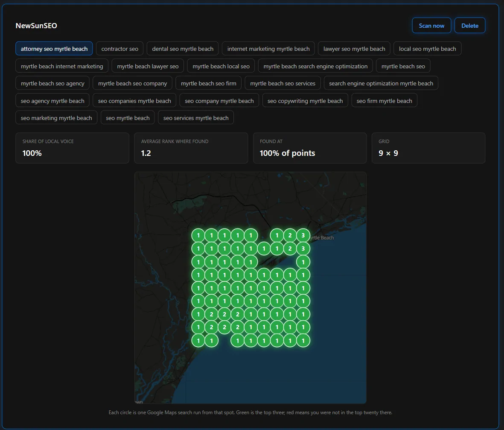
Task: Click the Average Rank Where Found card
Action: pyautogui.click(x=191, y=148)
